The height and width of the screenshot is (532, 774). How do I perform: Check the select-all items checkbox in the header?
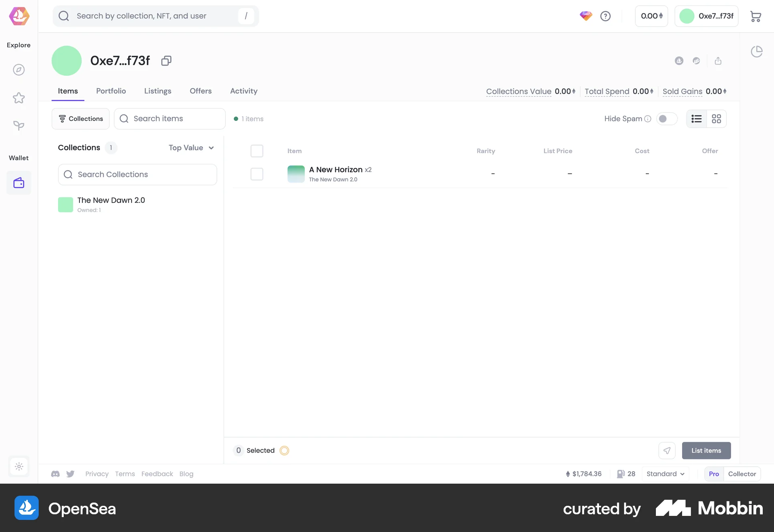click(257, 151)
